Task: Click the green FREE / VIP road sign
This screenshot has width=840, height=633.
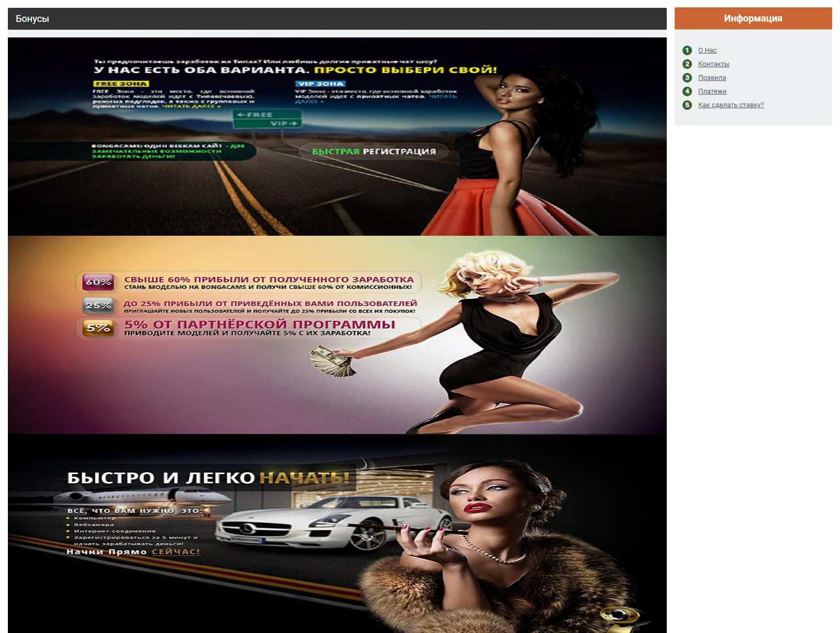Action: (x=267, y=119)
